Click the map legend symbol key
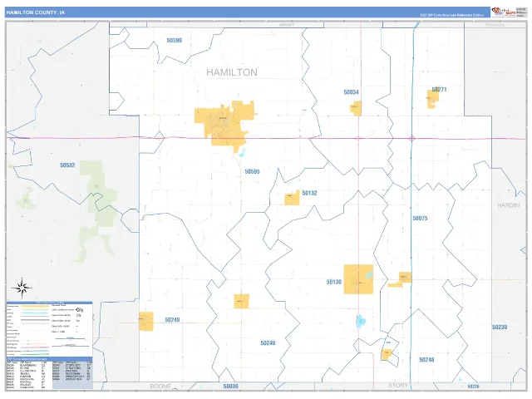The width and height of the screenshot is (532, 399). coord(50,329)
